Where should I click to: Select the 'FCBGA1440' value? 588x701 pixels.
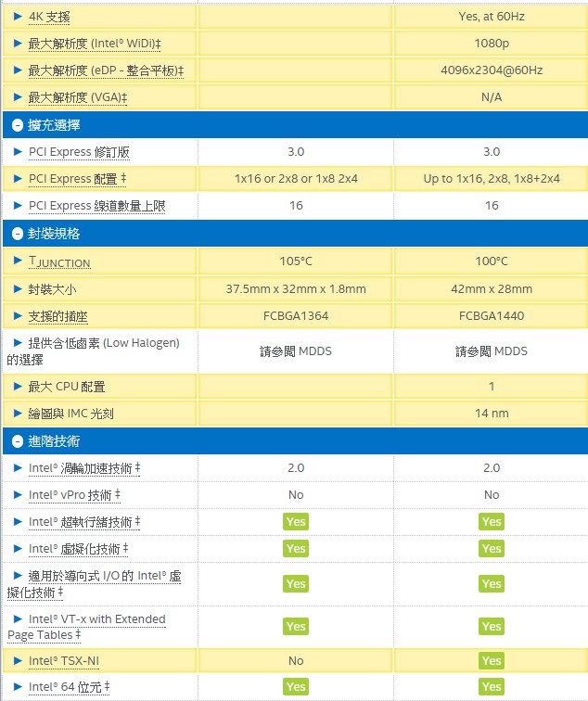pyautogui.click(x=492, y=315)
